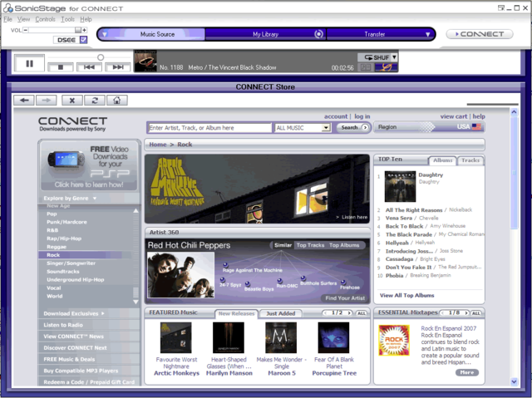
Task: Click the Arctic Monkeys Listen here banner
Action: 257,189
